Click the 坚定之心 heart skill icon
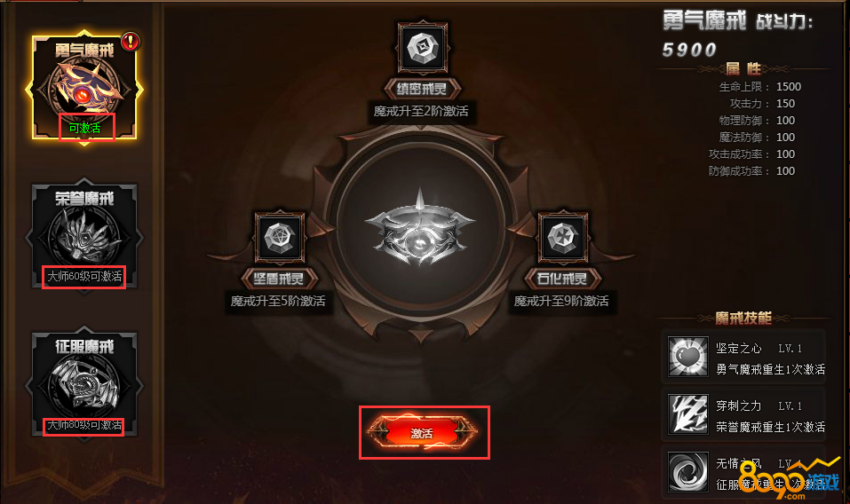The width and height of the screenshot is (850, 504). 688,356
